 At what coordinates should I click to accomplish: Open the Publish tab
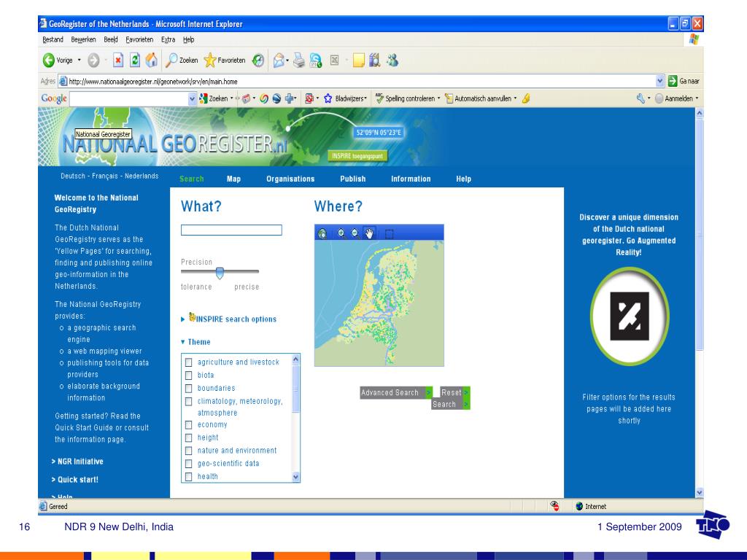pyautogui.click(x=353, y=179)
